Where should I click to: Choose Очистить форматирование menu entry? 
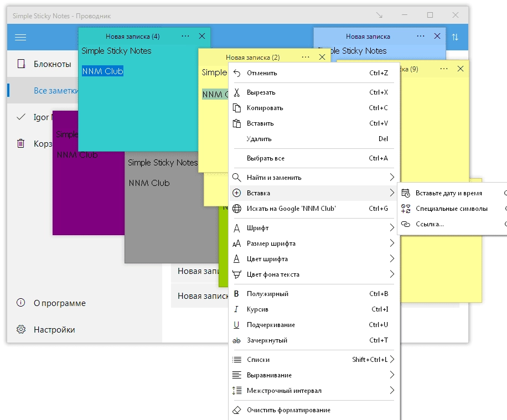pos(314,410)
